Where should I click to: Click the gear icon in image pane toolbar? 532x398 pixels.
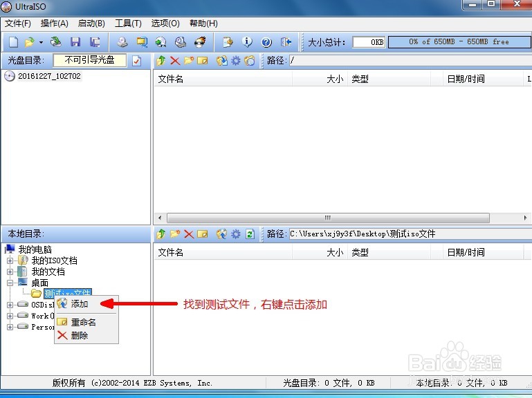236,61
